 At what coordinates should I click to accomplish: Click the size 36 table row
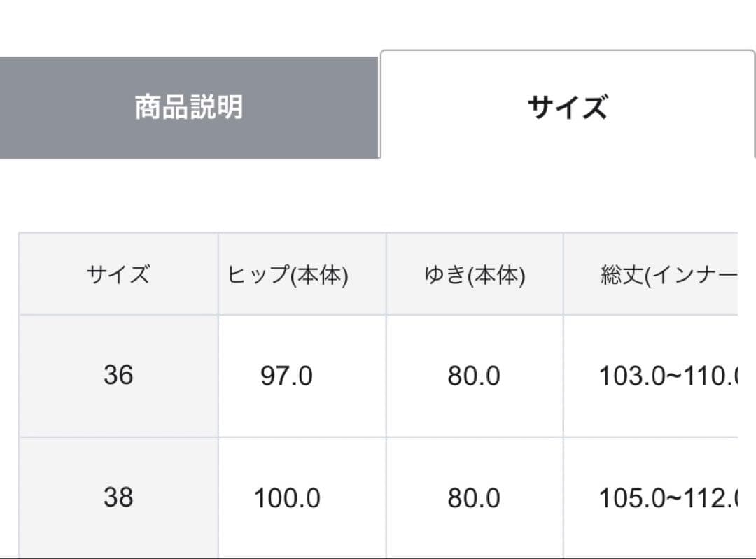pos(378,376)
